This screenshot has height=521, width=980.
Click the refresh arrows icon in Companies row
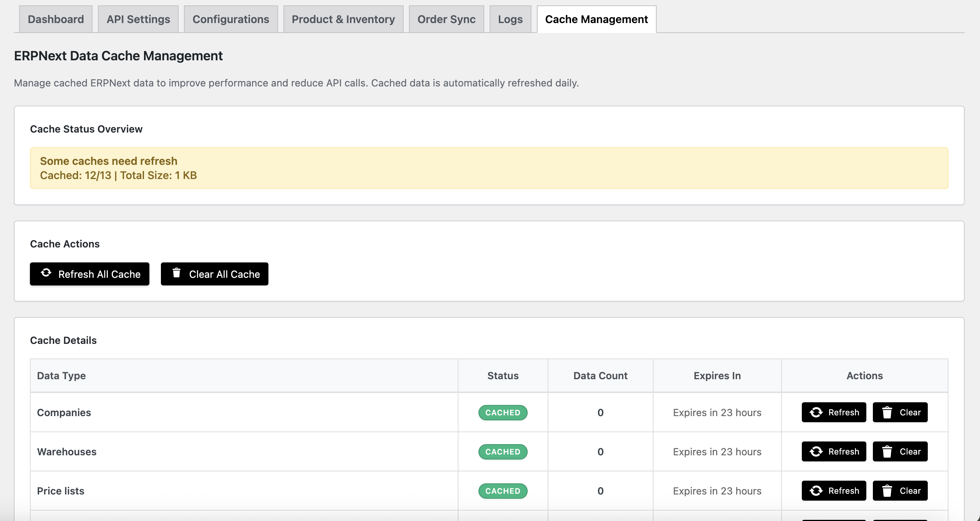point(816,412)
